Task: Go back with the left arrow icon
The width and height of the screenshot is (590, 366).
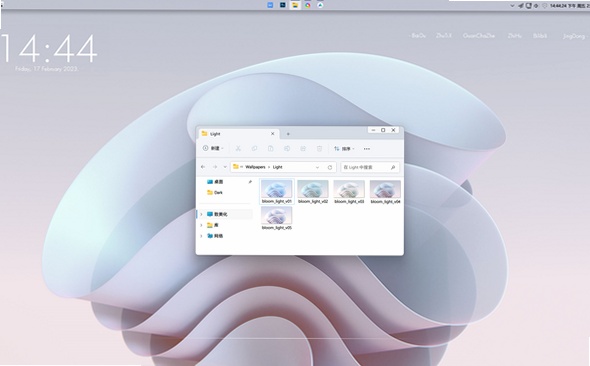Action: [203, 167]
